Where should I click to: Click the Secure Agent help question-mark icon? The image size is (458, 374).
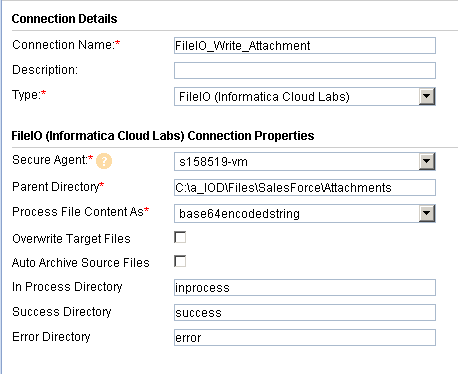click(x=104, y=161)
